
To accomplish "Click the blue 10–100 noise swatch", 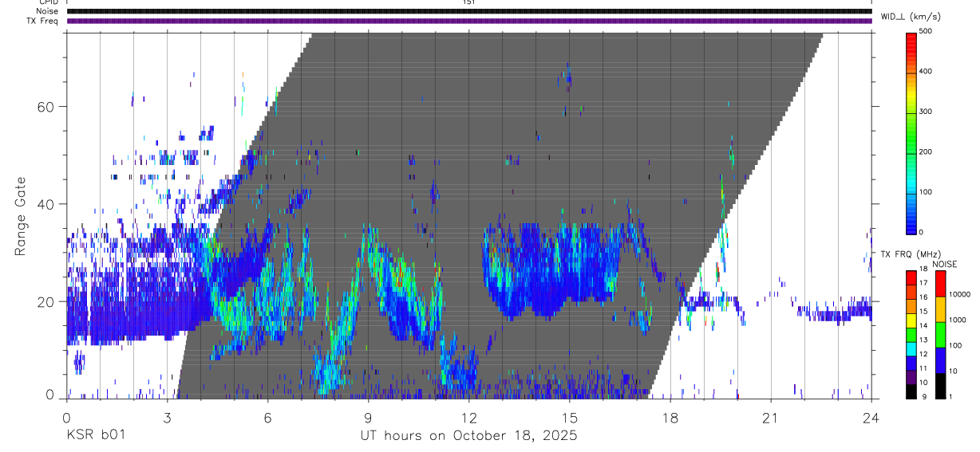I will (x=940, y=360).
